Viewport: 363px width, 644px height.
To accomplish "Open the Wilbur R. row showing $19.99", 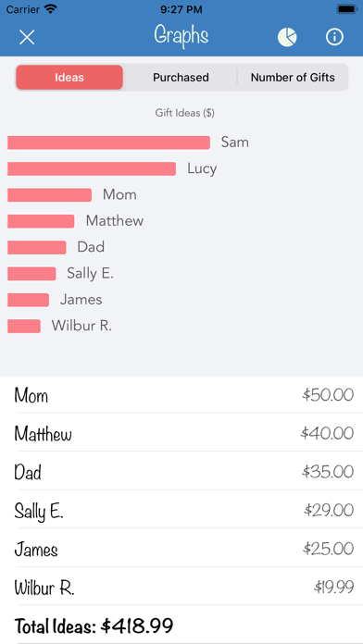I will pyautogui.click(x=181, y=587).
